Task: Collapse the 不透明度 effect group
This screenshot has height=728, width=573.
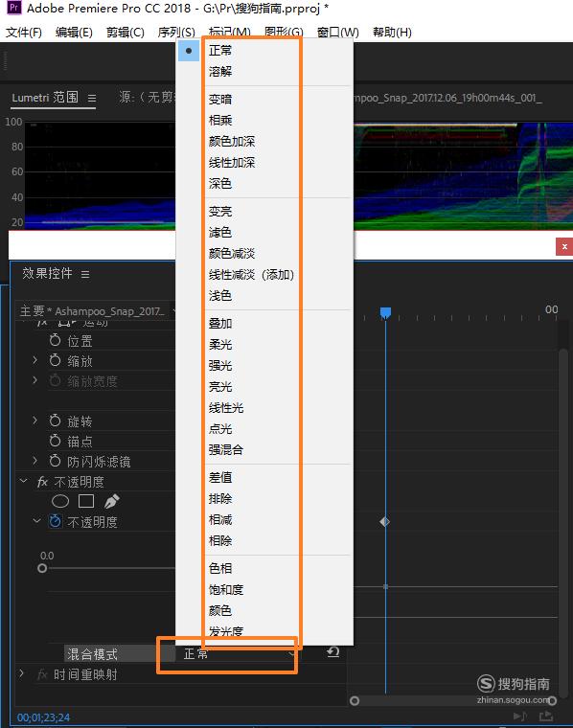Action: (x=24, y=481)
